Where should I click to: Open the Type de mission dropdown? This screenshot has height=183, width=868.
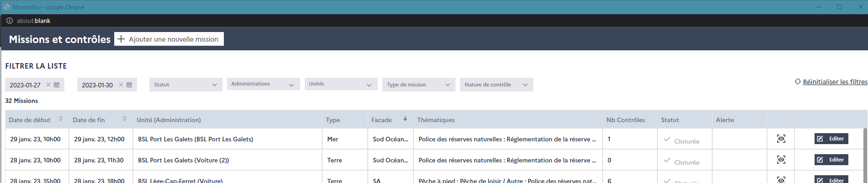[419, 85]
